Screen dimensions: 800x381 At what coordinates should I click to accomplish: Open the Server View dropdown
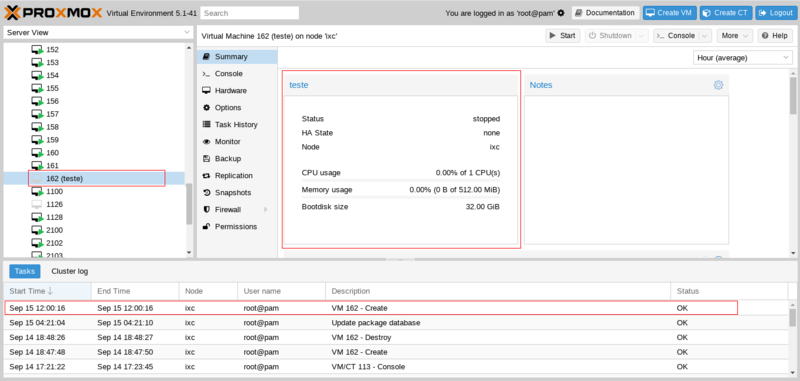[98, 33]
